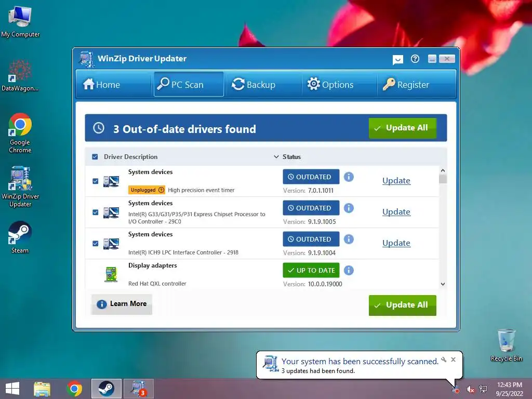This screenshot has width=532, height=399.
Task: Click the 'Red Hat QXL controller' row text
Action: pyautogui.click(x=157, y=284)
